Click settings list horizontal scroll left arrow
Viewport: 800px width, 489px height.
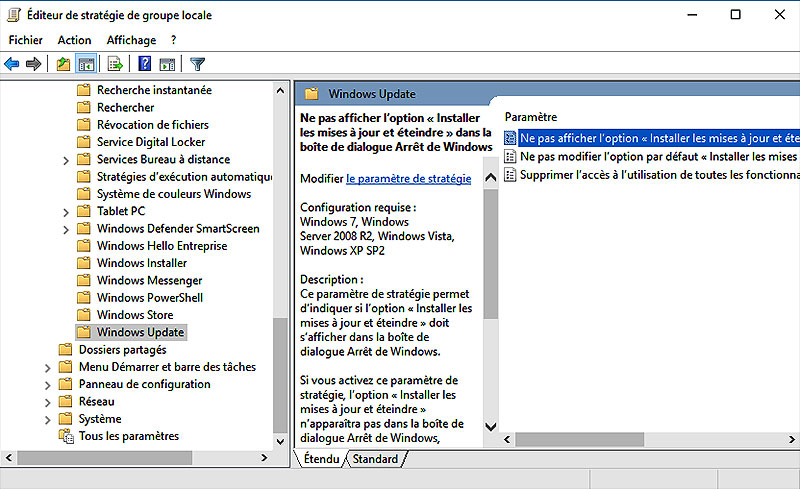pyautogui.click(x=507, y=439)
